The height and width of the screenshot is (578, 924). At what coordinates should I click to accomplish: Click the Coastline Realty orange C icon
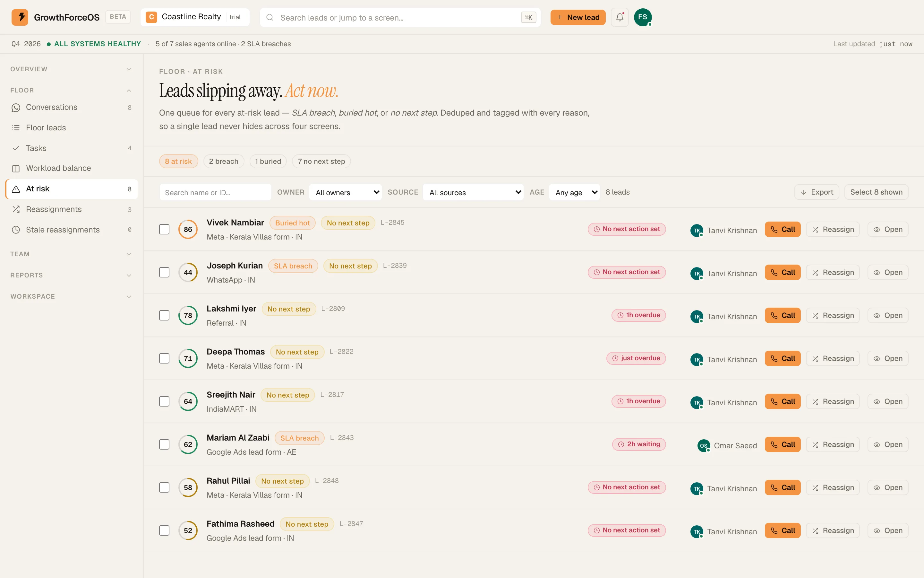coord(151,17)
